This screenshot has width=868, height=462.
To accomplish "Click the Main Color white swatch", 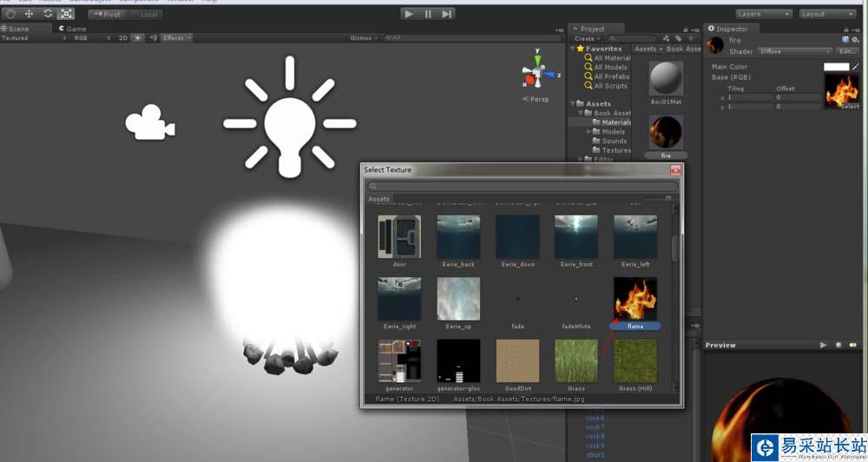I will [x=836, y=67].
